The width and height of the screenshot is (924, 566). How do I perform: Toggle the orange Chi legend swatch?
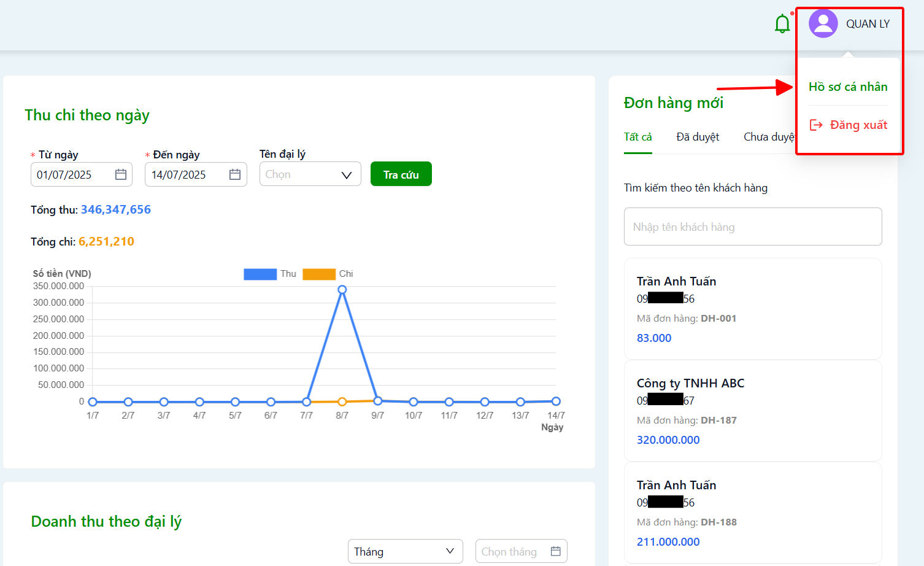pos(319,274)
